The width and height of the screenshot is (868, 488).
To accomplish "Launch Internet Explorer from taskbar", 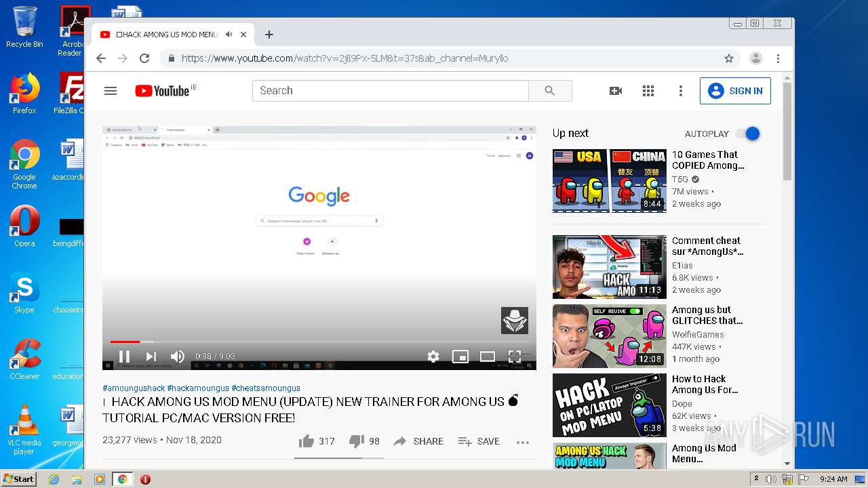I will [54, 479].
